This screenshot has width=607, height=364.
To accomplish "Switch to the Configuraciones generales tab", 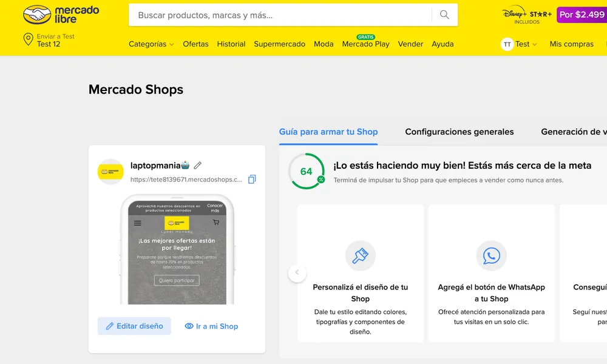I will [x=459, y=132].
